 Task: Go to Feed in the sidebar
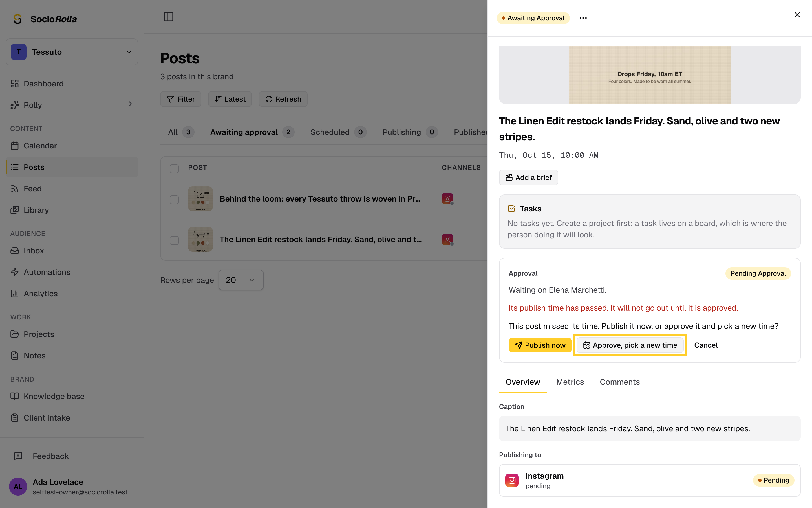tap(72, 189)
